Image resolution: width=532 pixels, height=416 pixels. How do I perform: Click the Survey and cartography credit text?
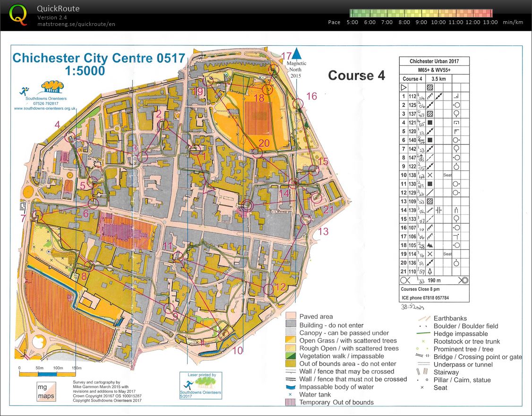(107, 391)
